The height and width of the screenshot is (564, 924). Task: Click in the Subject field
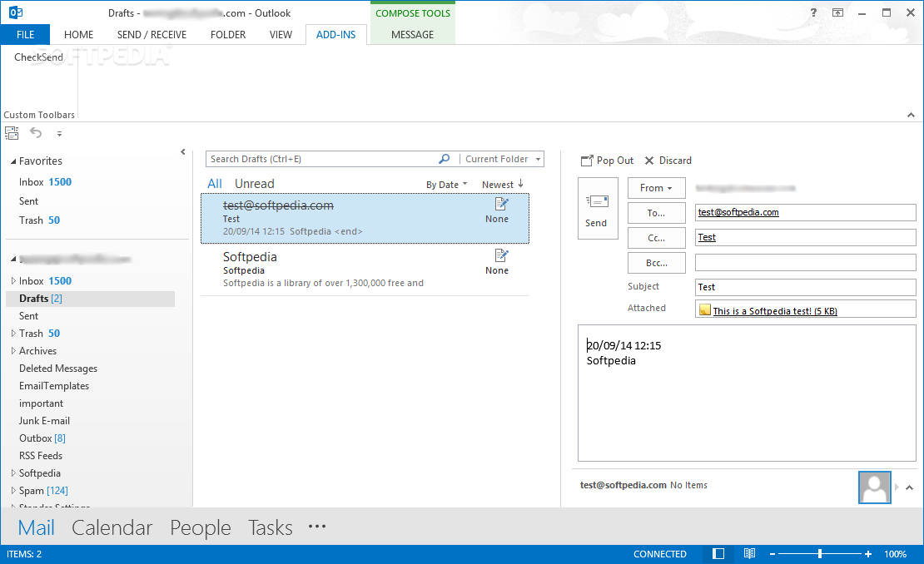[806, 287]
